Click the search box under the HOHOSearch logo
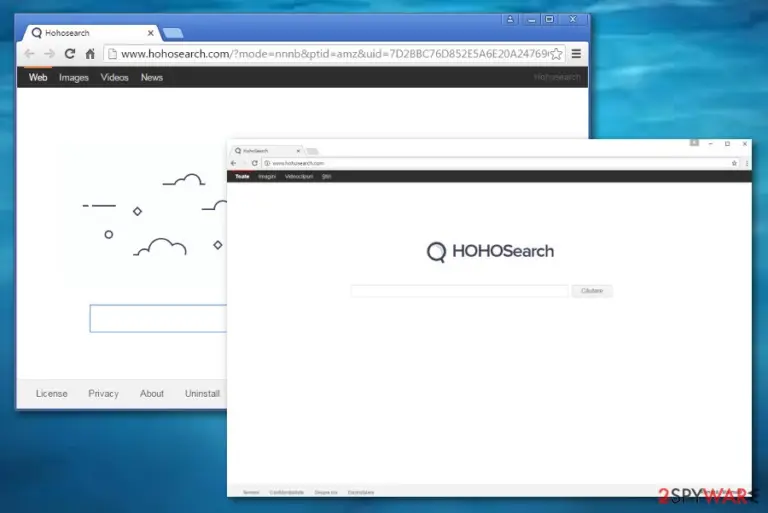This screenshot has width=768, height=513. [459, 291]
